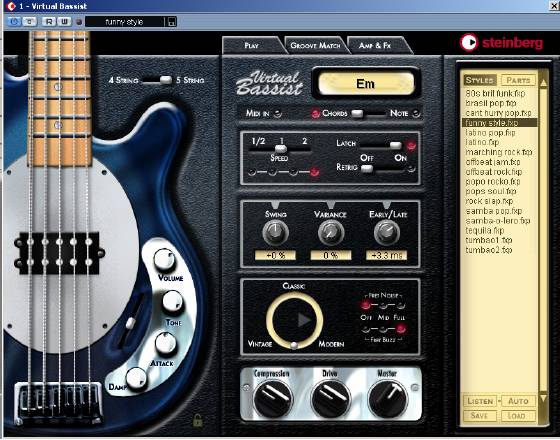Viewport: 560px width, 440px height.
Task: Select 'latino pop.fxp' style
Action: tap(490, 133)
